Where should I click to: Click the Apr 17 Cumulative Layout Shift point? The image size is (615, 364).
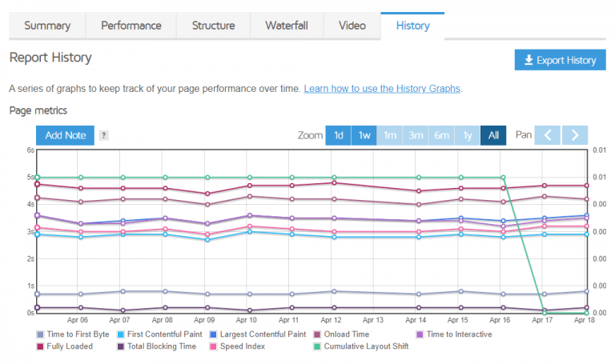(545, 311)
